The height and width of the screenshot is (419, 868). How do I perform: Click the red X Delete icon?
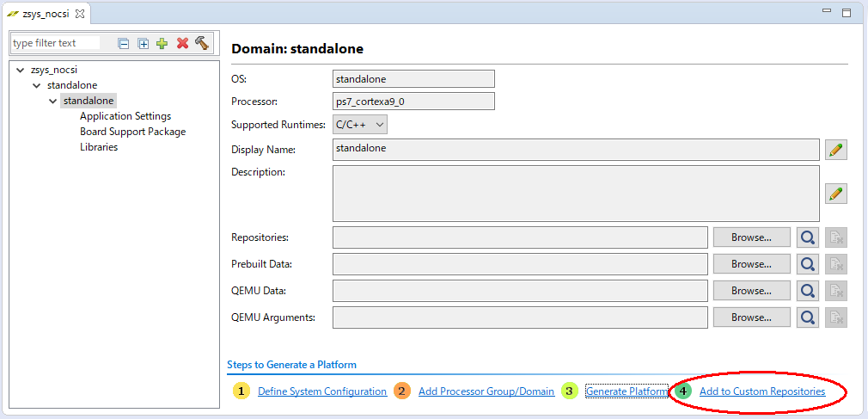coord(182,43)
